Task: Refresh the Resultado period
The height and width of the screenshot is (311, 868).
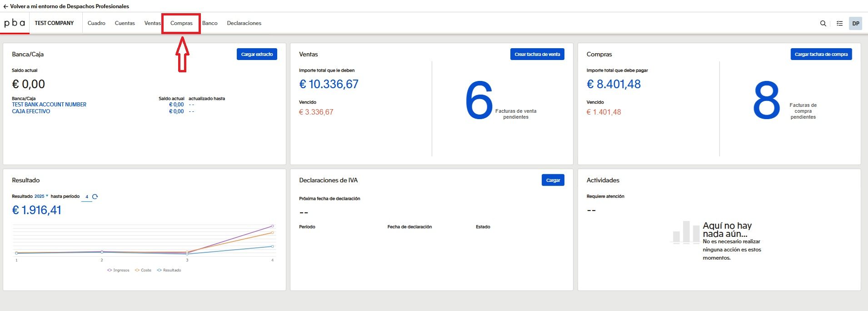Action: pos(95,197)
